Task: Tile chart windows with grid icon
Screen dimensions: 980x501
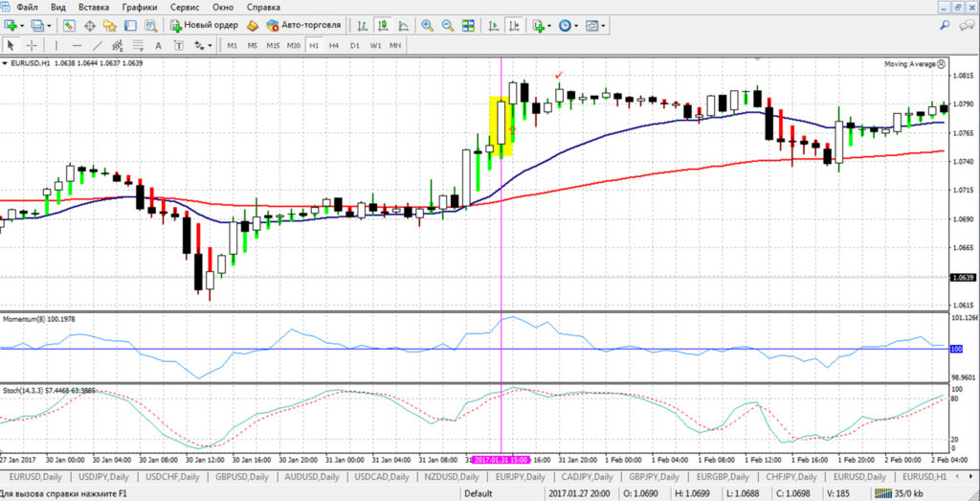Action: click(x=468, y=26)
